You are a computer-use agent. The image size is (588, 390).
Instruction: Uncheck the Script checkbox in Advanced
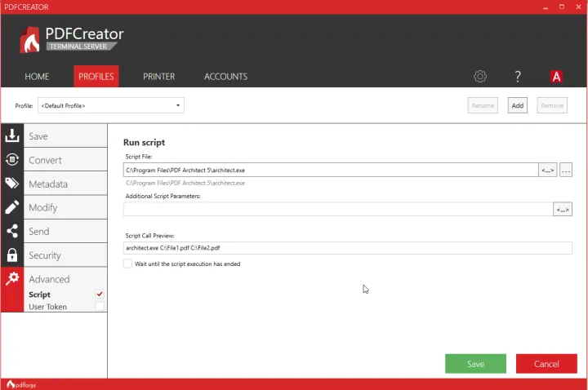[x=100, y=295]
